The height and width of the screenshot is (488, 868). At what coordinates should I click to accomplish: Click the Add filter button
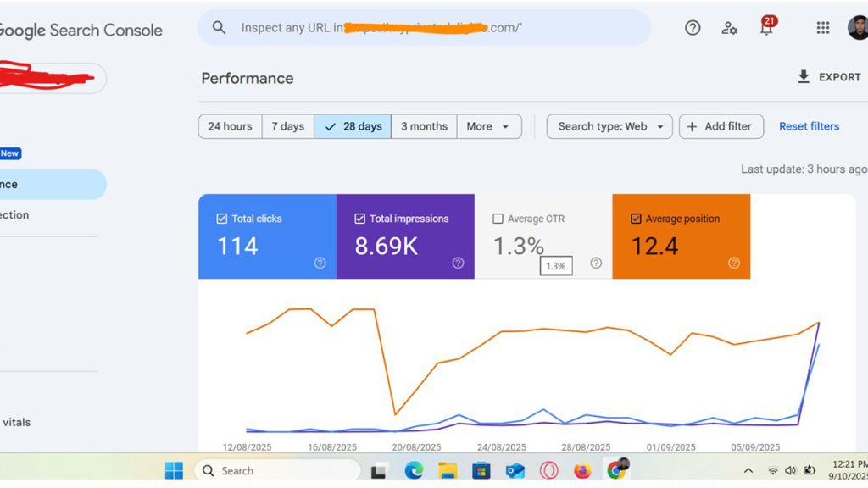[x=721, y=126]
